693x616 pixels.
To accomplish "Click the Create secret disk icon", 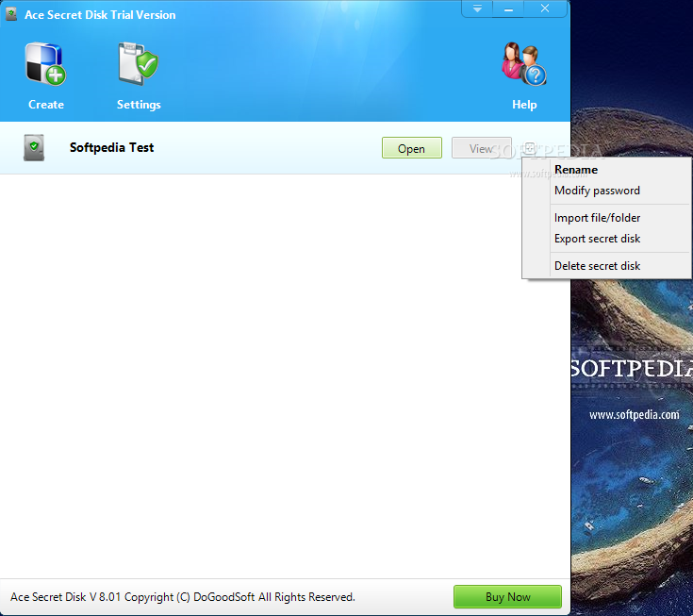I will coord(46,64).
